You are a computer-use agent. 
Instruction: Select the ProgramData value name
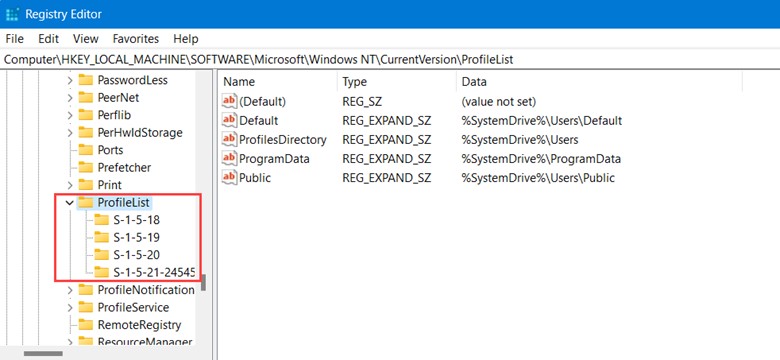click(274, 159)
